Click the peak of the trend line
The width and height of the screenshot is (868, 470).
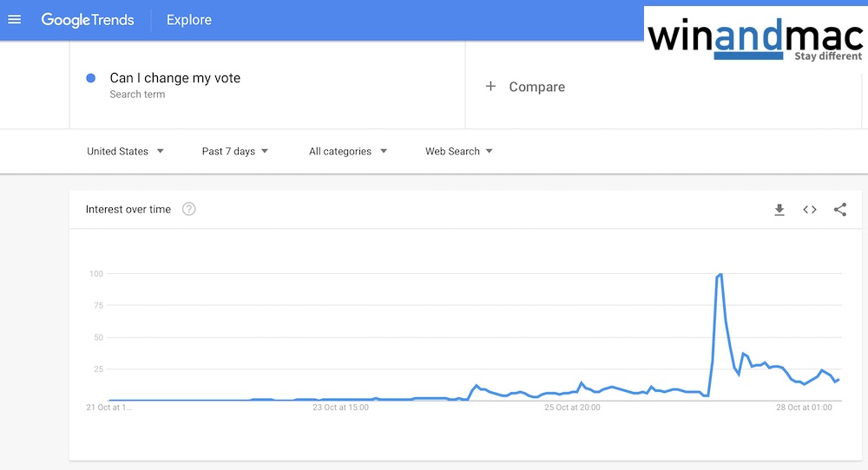[x=720, y=274]
